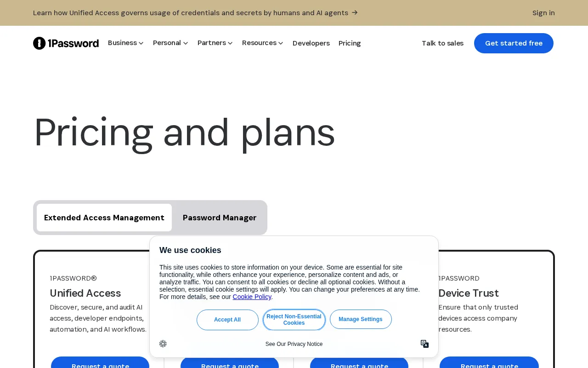Expand the Resources dropdown
Viewport: 588px width, 368px height.
coord(263,43)
